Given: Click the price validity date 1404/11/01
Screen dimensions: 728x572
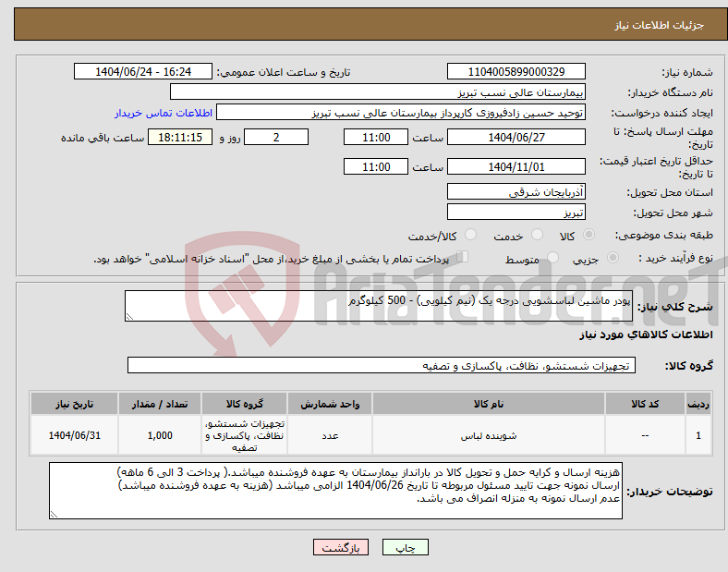Looking at the screenshot, I should (x=516, y=166).
